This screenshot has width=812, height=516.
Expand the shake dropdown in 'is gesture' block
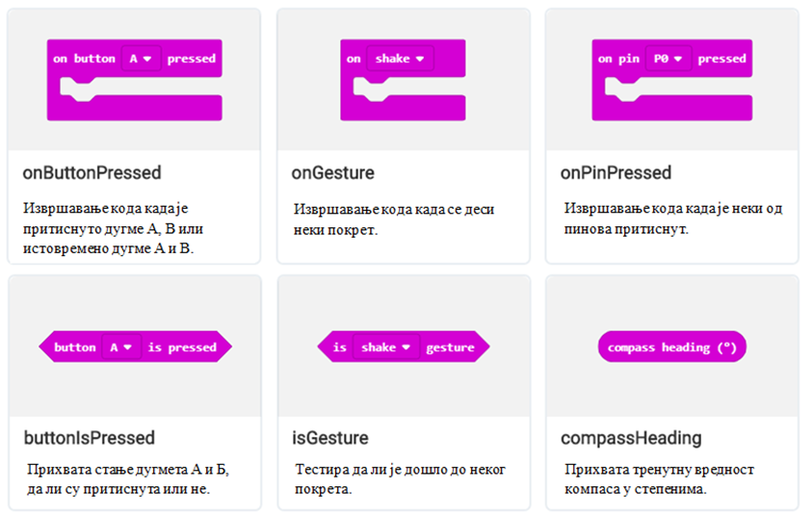pyautogui.click(x=386, y=347)
